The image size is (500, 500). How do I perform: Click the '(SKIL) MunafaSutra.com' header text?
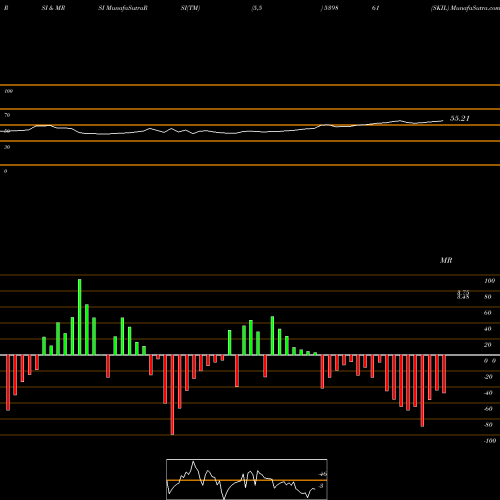tap(465, 8)
